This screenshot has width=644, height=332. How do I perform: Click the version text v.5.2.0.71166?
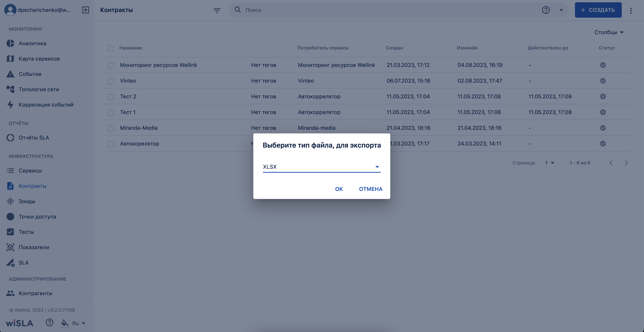[x=61, y=310]
